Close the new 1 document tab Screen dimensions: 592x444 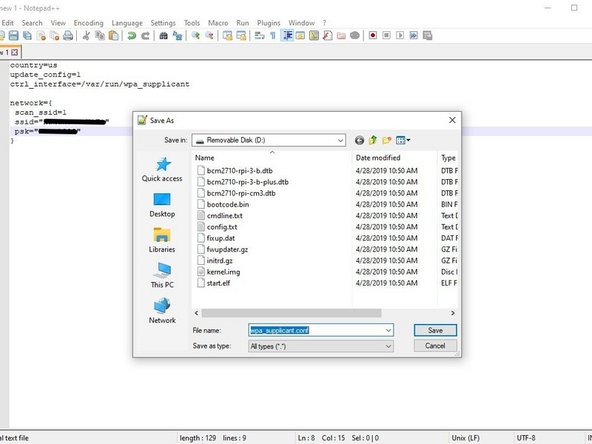(x=14, y=52)
